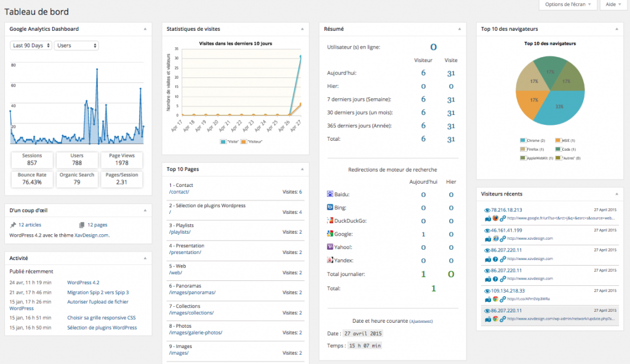Image resolution: width=630 pixels, height=364 pixels.
Task: Click the eye icon beside IP 78.216.18.213
Action: [x=487, y=210]
